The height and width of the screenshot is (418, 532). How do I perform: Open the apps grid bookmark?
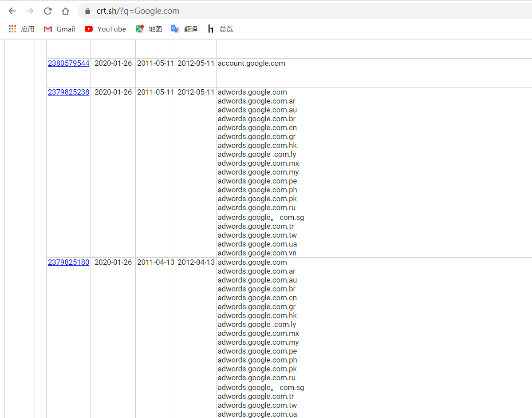click(x=21, y=29)
